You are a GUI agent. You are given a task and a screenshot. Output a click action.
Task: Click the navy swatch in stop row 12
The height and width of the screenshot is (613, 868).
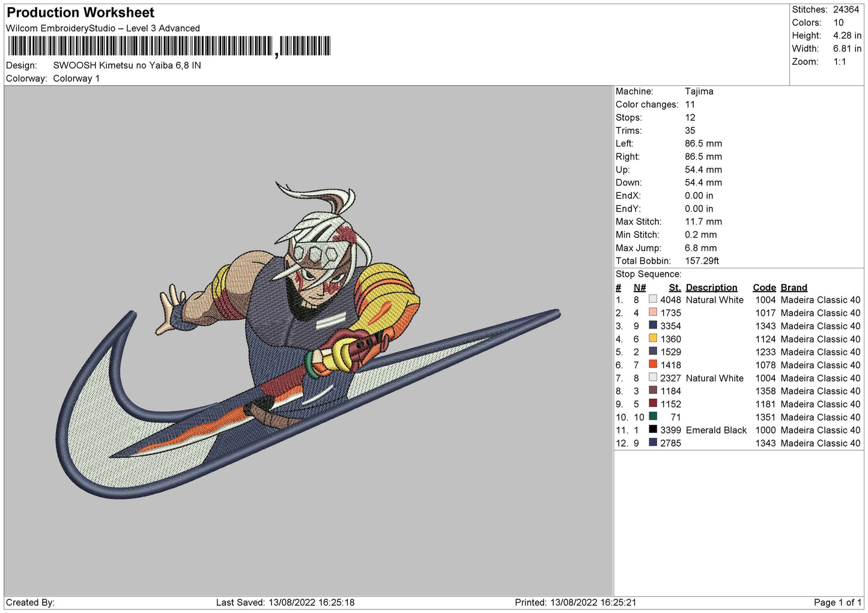point(653,442)
